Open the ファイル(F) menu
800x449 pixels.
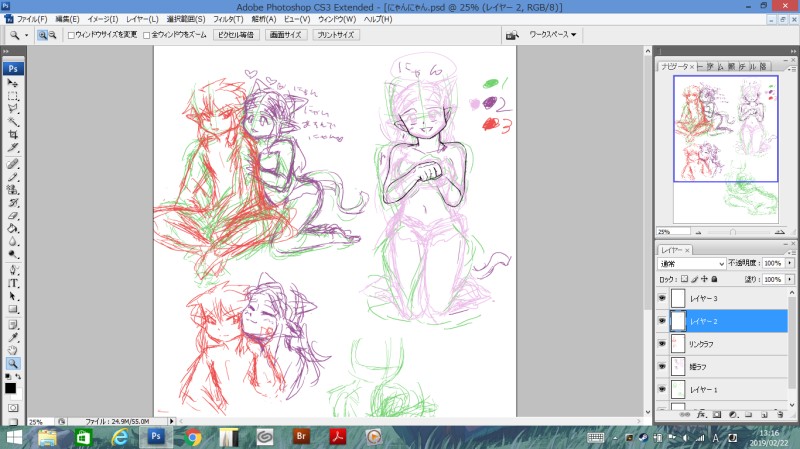click(32, 19)
